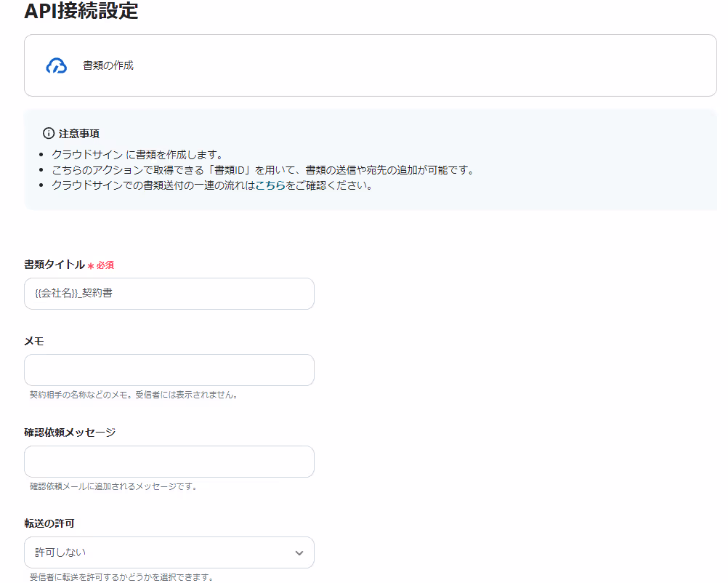Image resolution: width=728 pixels, height=583 pixels.
Task: Click the 転送の許可 label
Action: point(49,523)
